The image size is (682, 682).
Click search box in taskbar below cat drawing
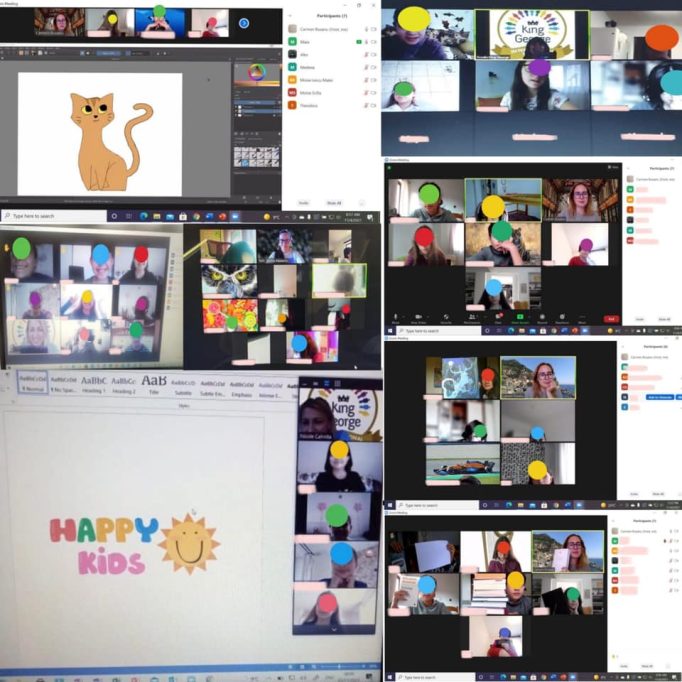coord(54,216)
